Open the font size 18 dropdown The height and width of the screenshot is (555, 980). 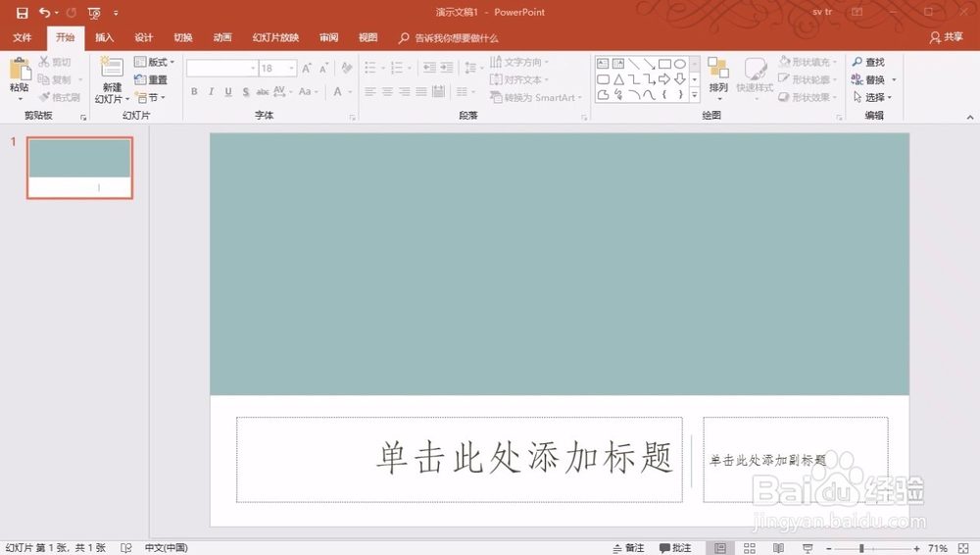pos(291,68)
